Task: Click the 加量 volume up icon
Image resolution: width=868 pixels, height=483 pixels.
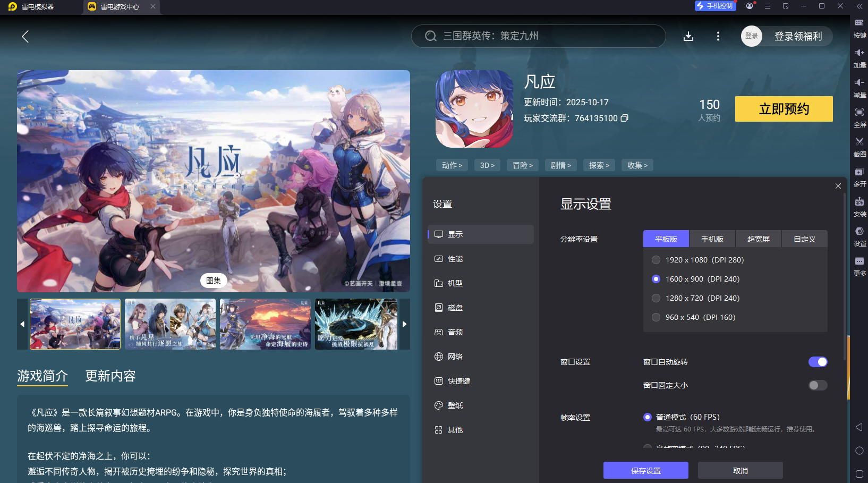Action: tap(860, 57)
